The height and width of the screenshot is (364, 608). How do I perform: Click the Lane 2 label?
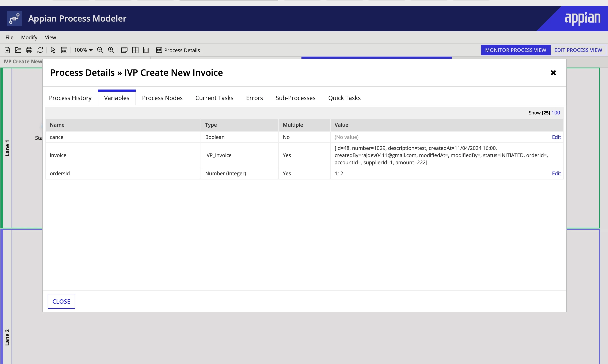tap(7, 337)
